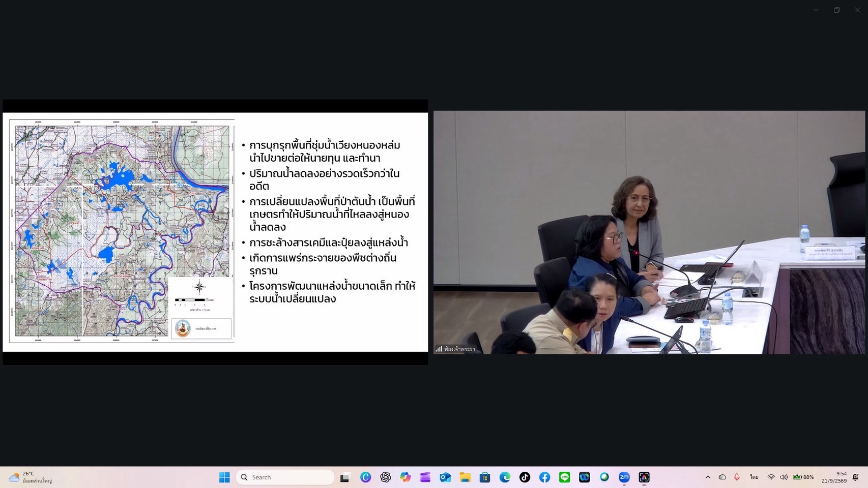The image size is (868, 488).
Task: Open the weather widget showing 26°C
Action: [31, 477]
